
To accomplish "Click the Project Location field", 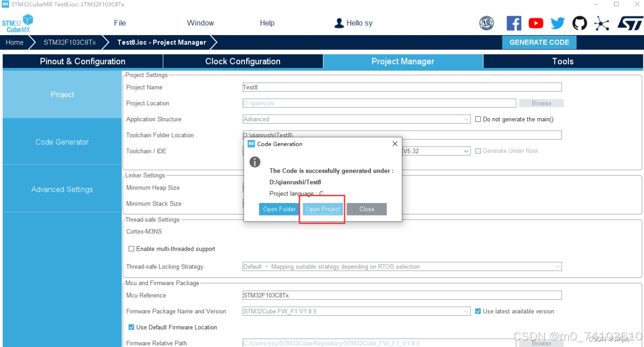I will click(379, 103).
